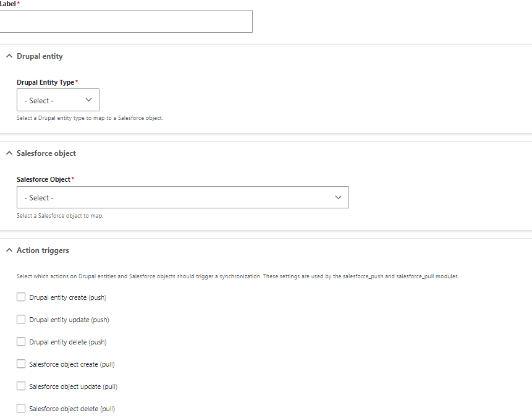
Task: Click the Drupal entity section heading
Action: click(x=40, y=56)
